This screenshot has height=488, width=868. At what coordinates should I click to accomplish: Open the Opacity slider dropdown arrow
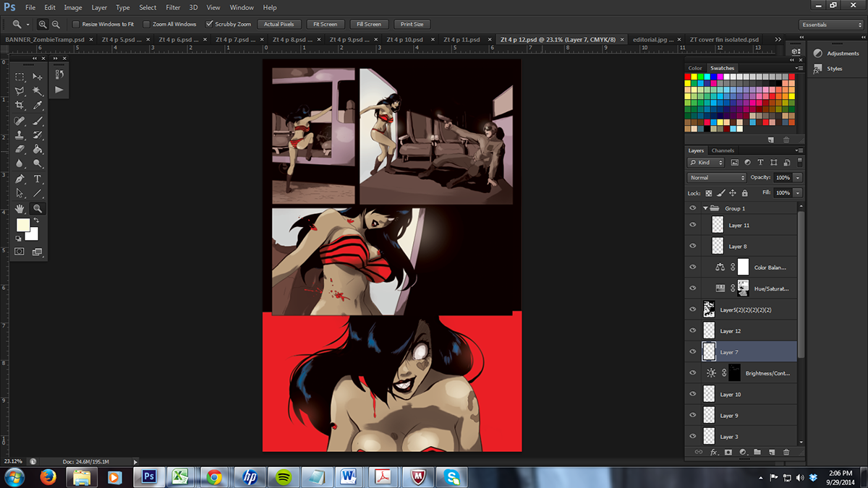(798, 177)
